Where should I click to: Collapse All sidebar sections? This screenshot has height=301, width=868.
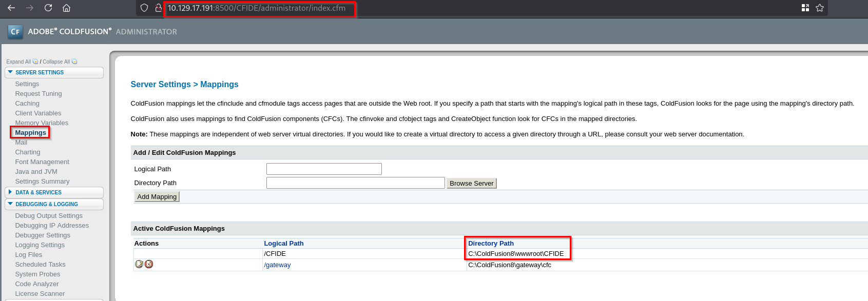coord(60,62)
